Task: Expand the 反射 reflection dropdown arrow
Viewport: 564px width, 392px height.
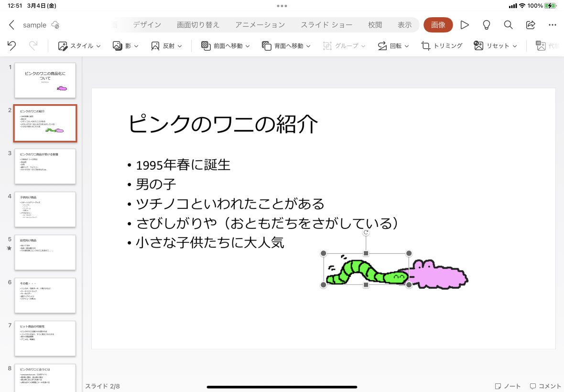Action: point(180,46)
